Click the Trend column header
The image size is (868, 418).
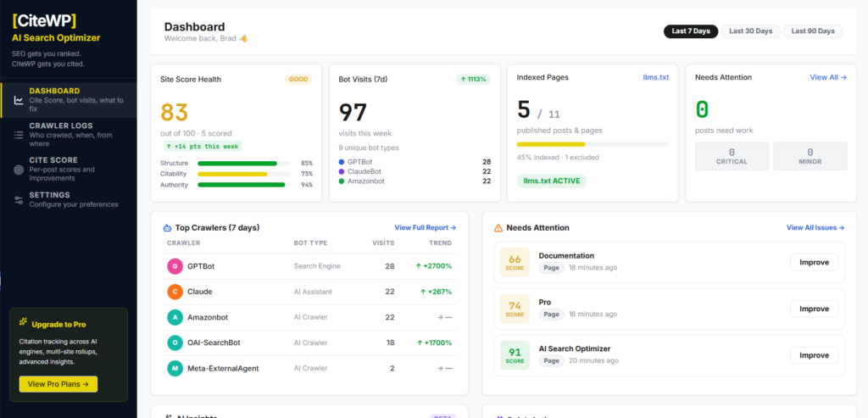[441, 243]
